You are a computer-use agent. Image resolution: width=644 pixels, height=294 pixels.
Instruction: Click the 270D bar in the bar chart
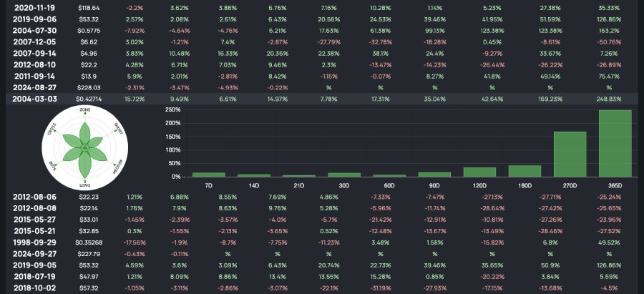(570, 154)
